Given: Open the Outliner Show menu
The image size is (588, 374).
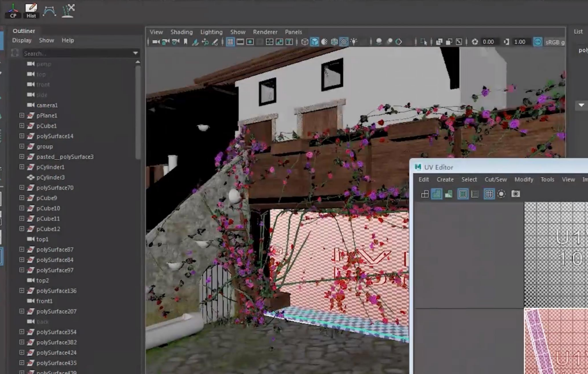Looking at the screenshot, I should click(46, 40).
